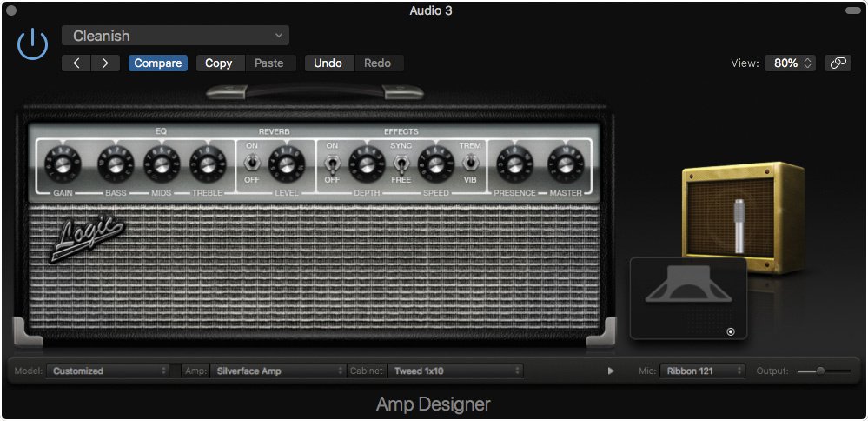Screen dimensions: 868x421
Task: Click the Presence knob
Action: pyautogui.click(x=514, y=161)
